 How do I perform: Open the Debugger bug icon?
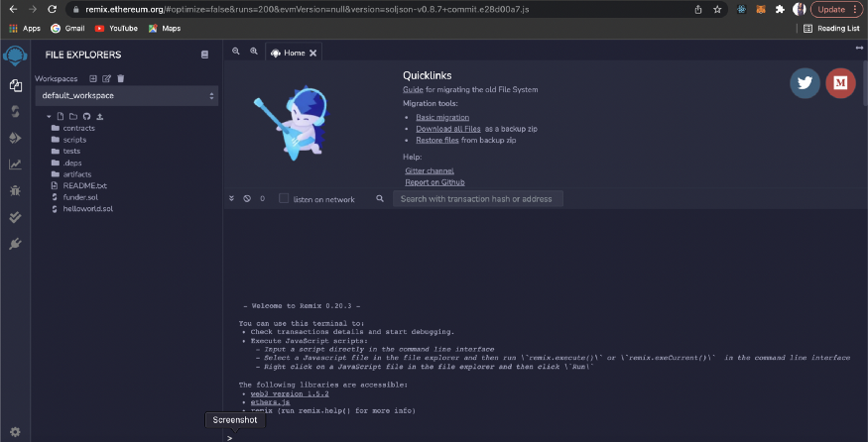16,191
